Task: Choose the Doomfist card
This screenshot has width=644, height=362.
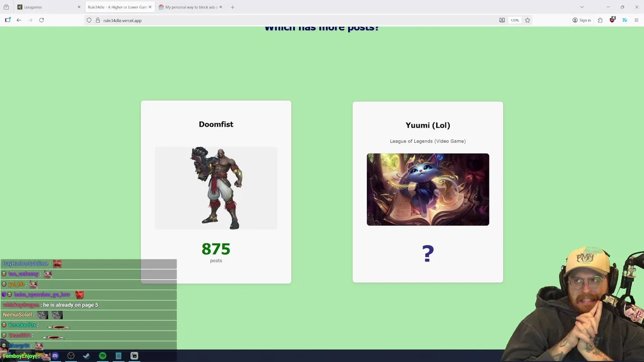Action: coord(216,192)
